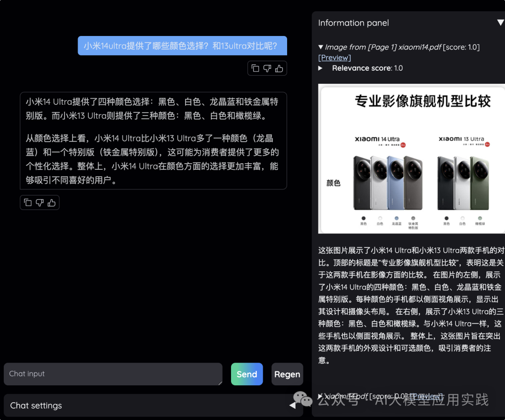Click the blue 龙晶蓝 color dot
This screenshot has height=420, width=505.
397,218
